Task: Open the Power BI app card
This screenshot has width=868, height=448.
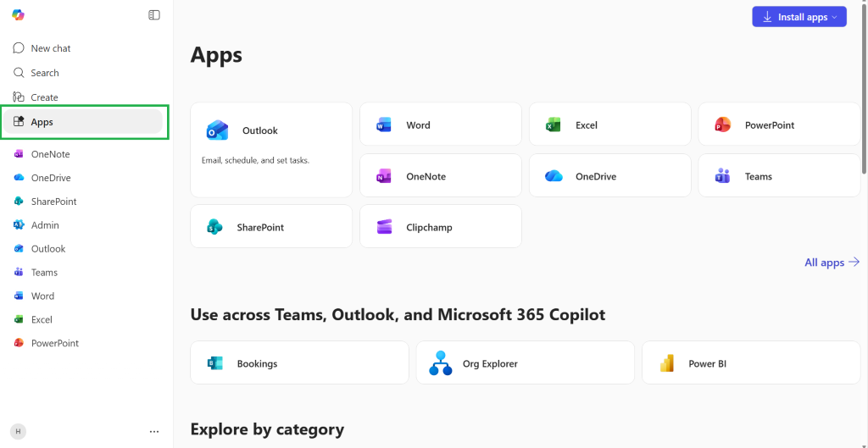Action: pos(751,362)
